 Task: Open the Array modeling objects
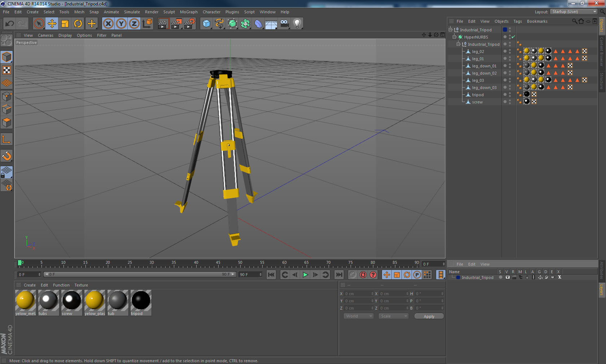coord(245,24)
